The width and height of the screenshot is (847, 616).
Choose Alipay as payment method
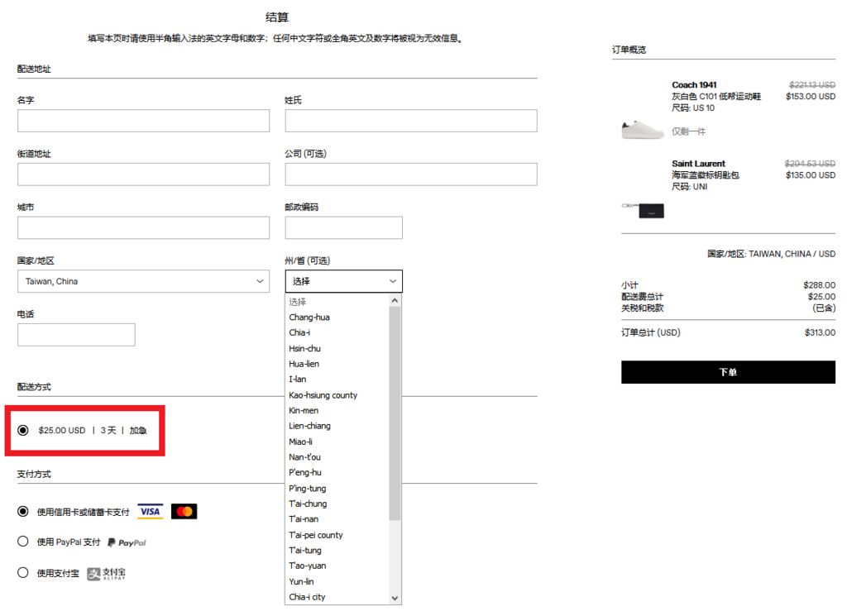pos(22,573)
